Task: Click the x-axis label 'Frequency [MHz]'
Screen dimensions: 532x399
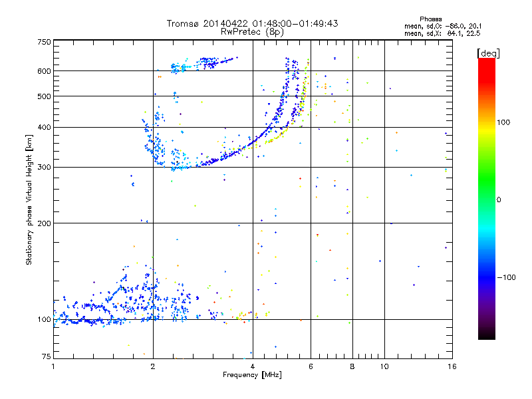Action: tap(252, 375)
